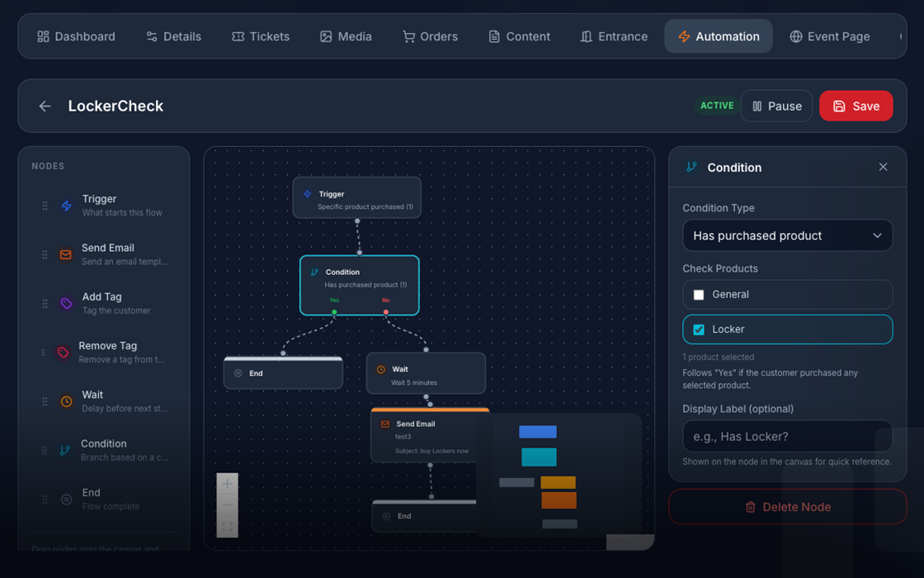This screenshot has height=578, width=924.
Task: Select the Trigger node icon in Nodes panel
Action: (66, 205)
